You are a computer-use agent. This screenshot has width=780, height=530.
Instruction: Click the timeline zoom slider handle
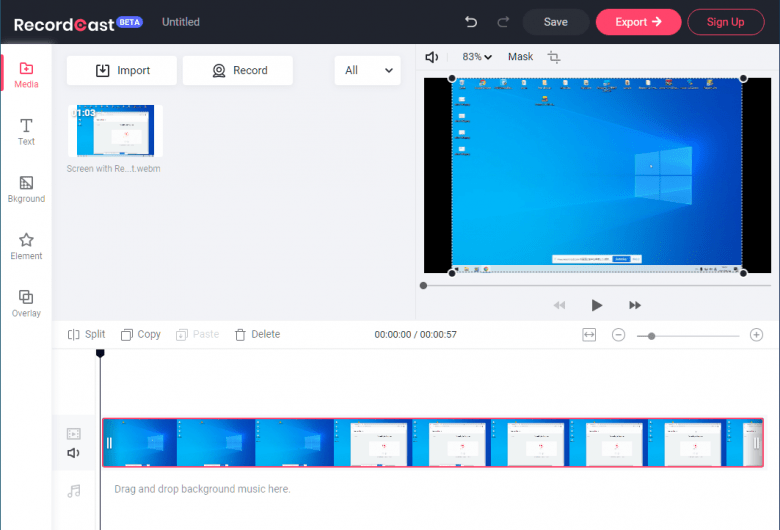(x=651, y=336)
